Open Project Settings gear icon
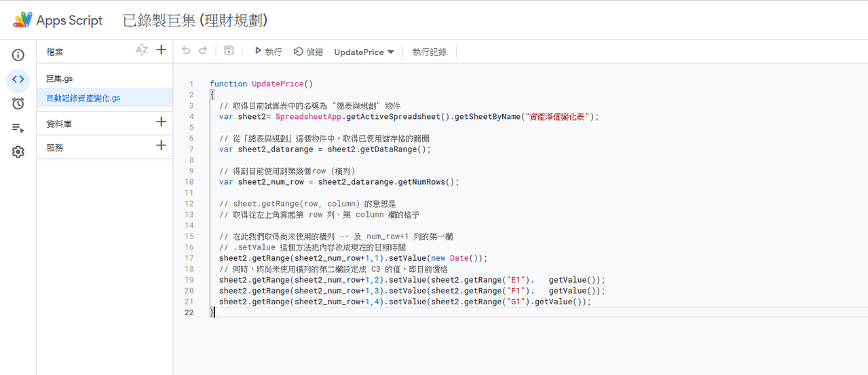This screenshot has height=375, width=868. coord(18,152)
